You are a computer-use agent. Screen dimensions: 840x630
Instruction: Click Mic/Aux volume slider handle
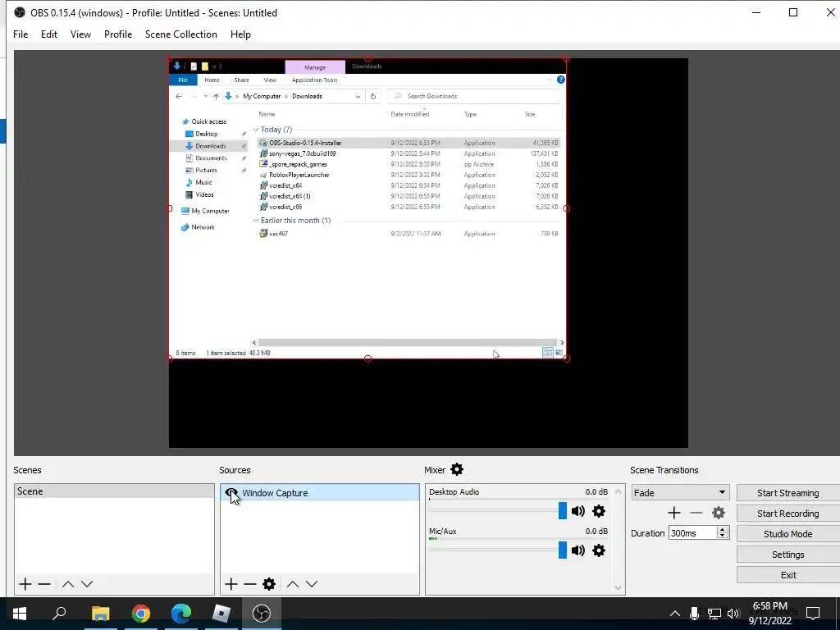pyautogui.click(x=563, y=550)
